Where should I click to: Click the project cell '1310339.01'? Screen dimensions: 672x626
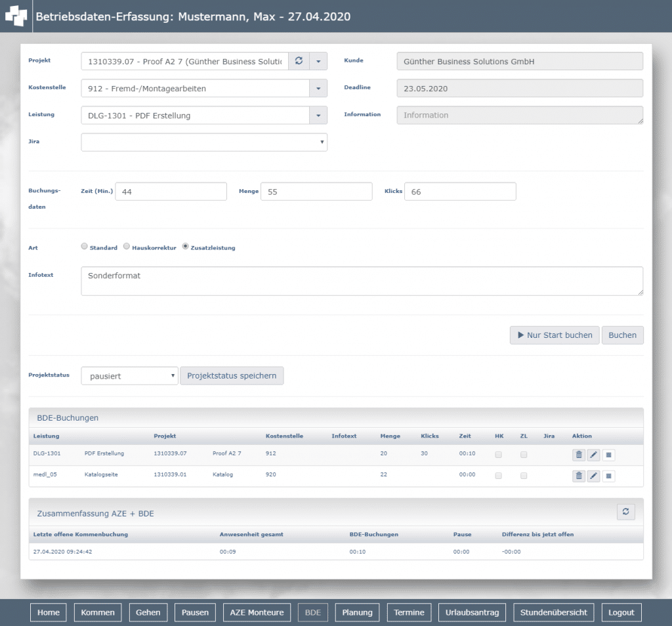(x=170, y=474)
